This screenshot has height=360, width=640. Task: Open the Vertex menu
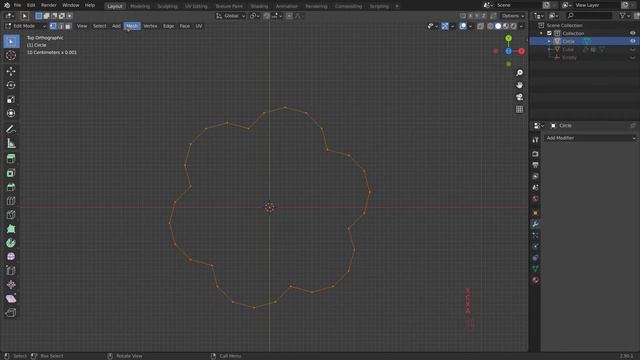click(x=150, y=26)
